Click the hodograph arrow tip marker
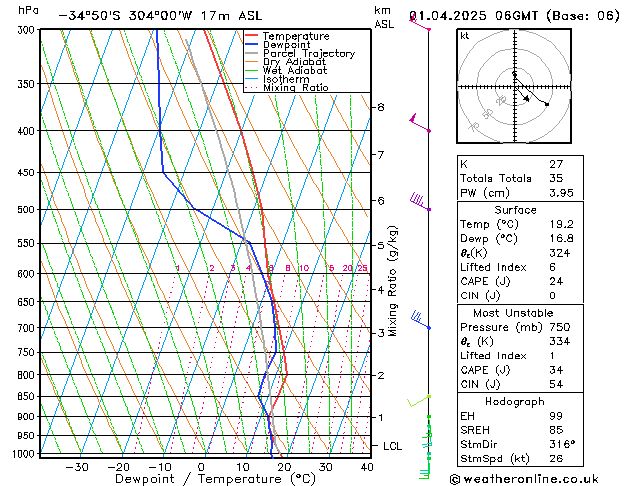The height and width of the screenshot is (486, 629). click(547, 104)
